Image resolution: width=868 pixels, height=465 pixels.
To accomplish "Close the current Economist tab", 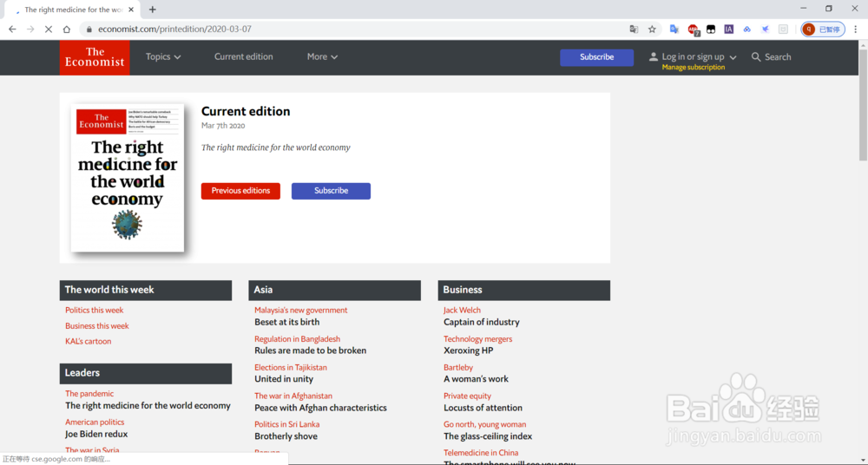I will point(131,10).
